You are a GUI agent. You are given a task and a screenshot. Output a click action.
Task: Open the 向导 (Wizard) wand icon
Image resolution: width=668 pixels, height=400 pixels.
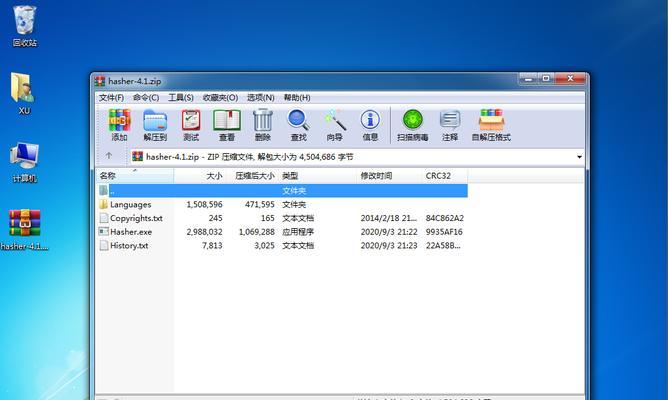coord(334,121)
